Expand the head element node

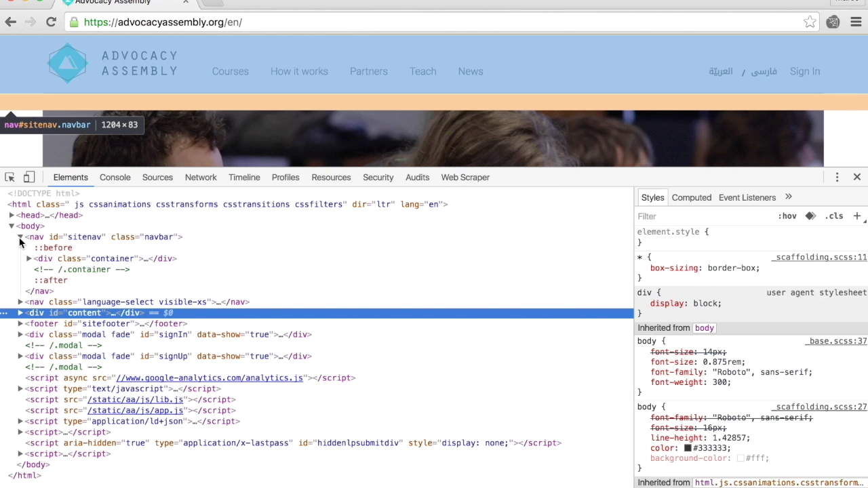coord(12,215)
